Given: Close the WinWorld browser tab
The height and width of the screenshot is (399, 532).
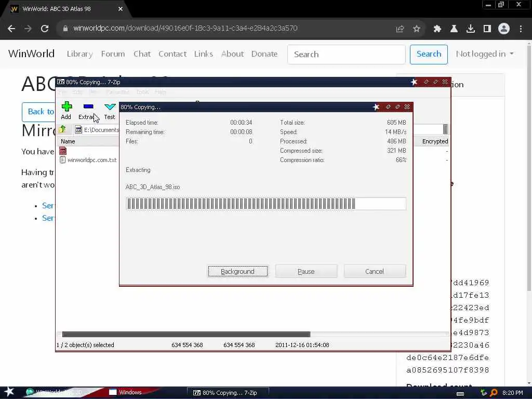Looking at the screenshot, I should tap(121, 9).
